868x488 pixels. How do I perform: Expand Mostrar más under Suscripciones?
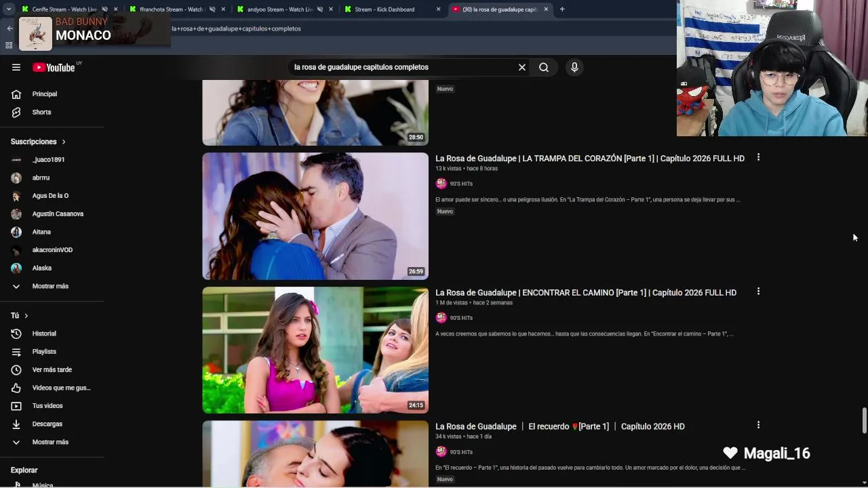coord(52,286)
